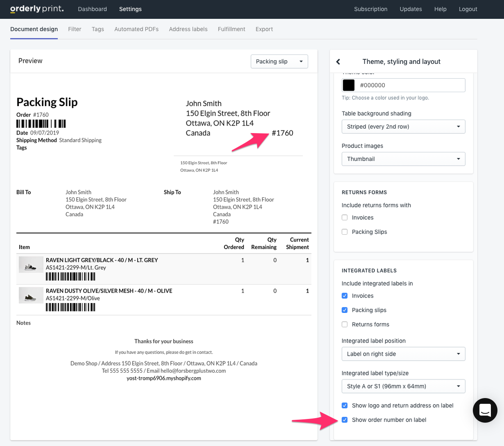Go to the Dashboard
This screenshot has width=504, height=446.
click(92, 9)
